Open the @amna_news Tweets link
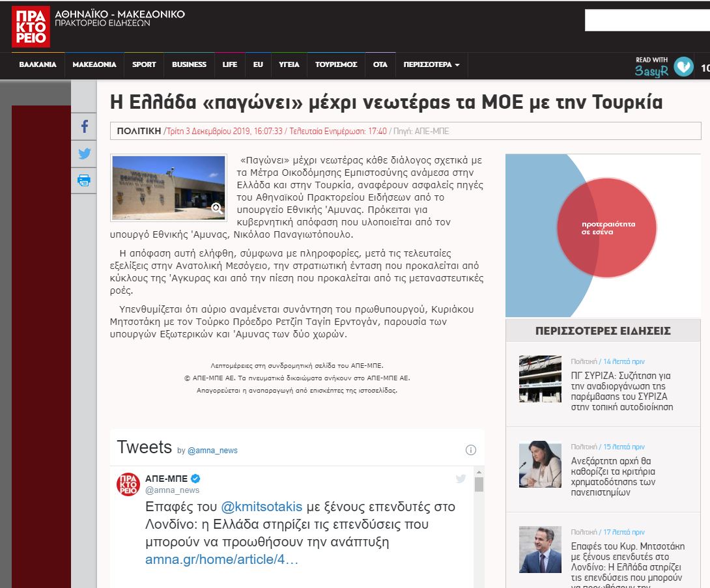The height and width of the screenshot is (588, 710). pyautogui.click(x=212, y=451)
